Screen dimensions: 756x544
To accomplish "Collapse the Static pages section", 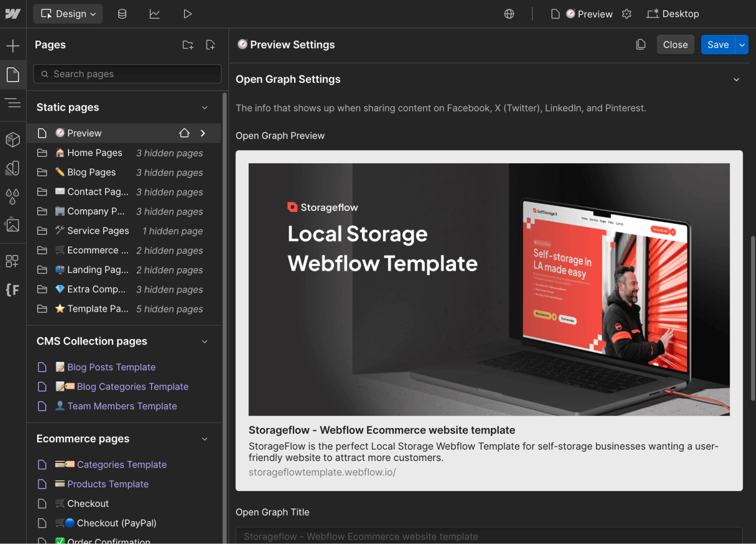I will tap(205, 107).
